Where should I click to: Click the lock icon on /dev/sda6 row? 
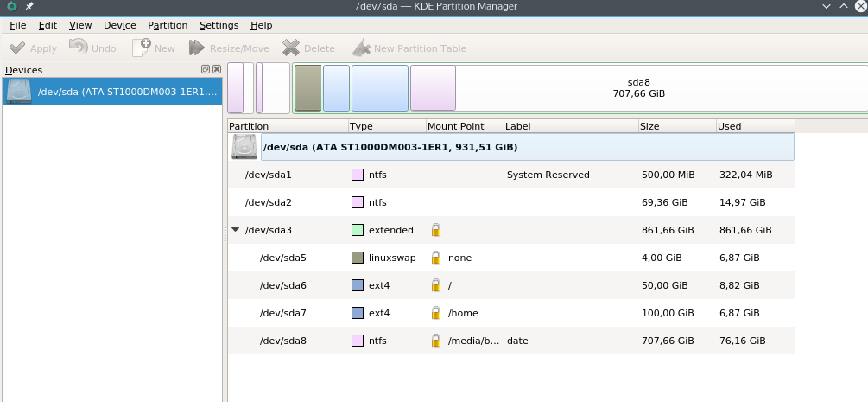point(436,285)
